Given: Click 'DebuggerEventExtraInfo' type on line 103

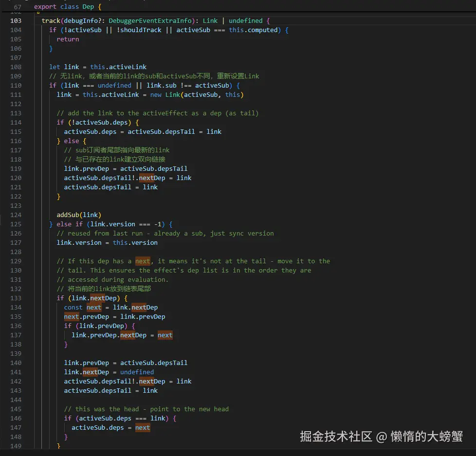Looking at the screenshot, I should click(x=150, y=20).
